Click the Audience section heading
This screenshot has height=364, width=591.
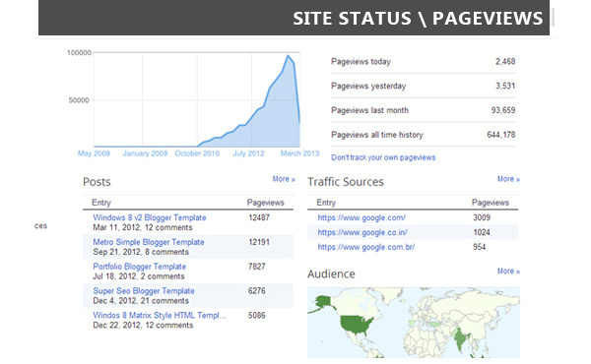331,274
